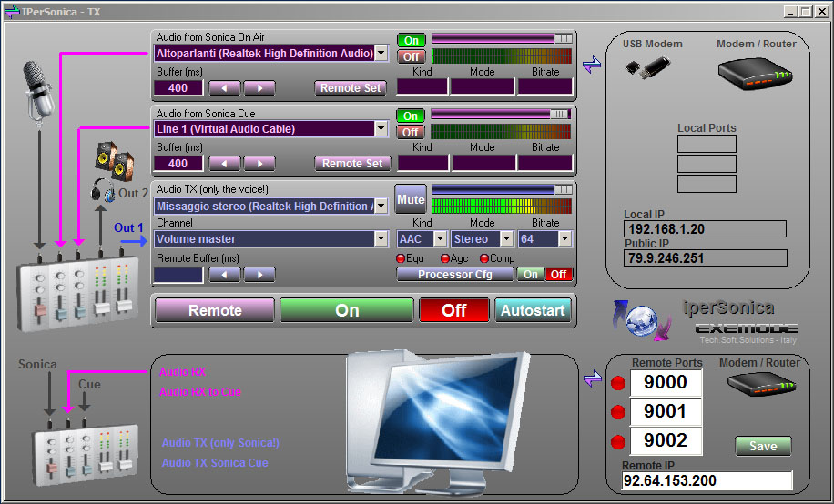Increase Sonica On Air buffer with right arrow
The image size is (834, 504).
pos(259,88)
